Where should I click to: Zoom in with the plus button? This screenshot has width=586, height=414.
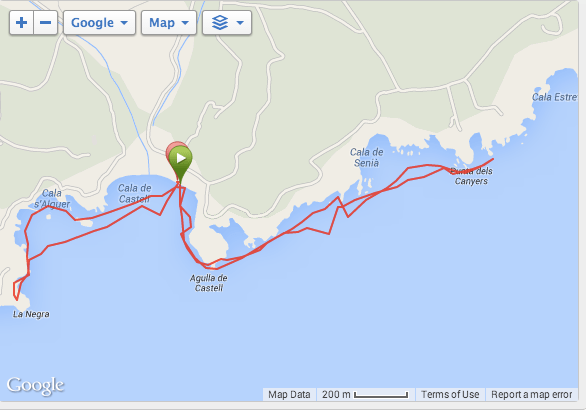point(21,23)
